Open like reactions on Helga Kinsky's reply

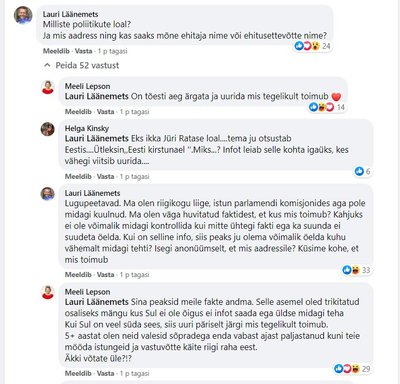click(x=363, y=171)
